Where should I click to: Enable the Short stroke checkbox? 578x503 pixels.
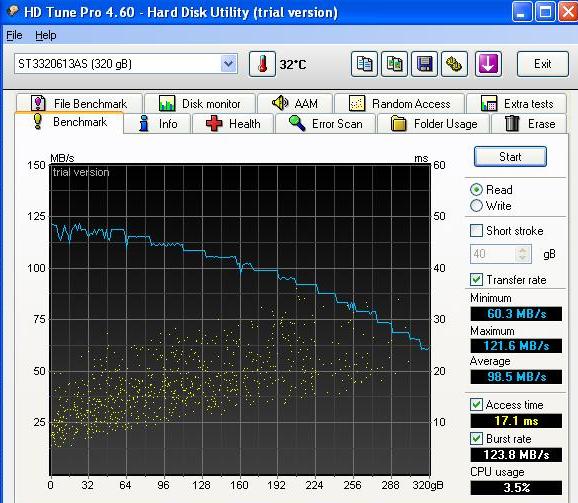pyautogui.click(x=476, y=231)
